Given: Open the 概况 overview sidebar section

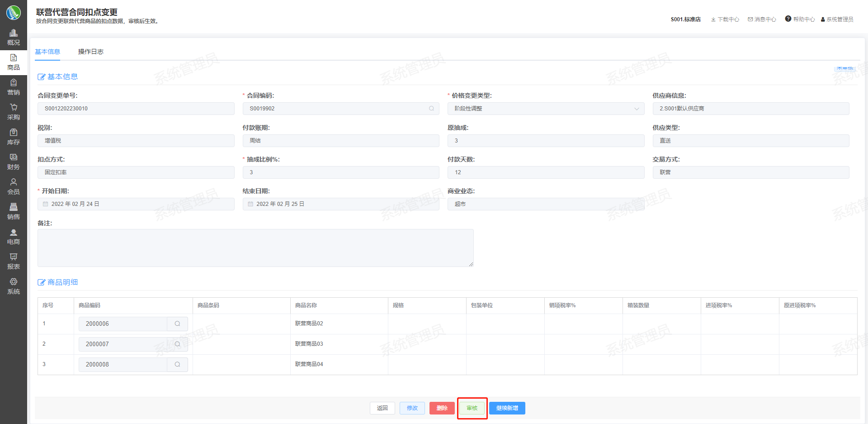Looking at the screenshot, I should pos(14,38).
